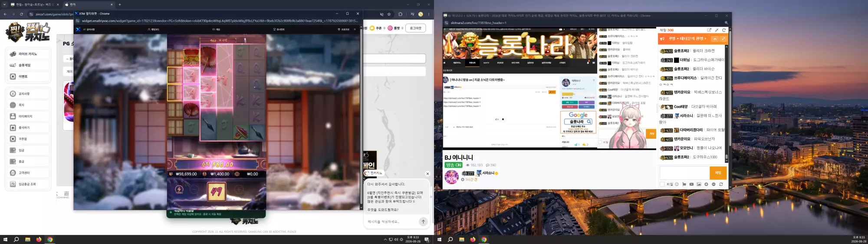This screenshot has height=244, width=868.
Task: Bookmark the casino page with the star
Action: click(389, 14)
